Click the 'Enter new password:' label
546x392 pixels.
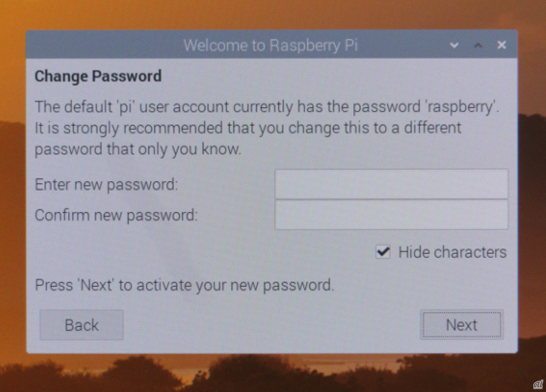106,185
